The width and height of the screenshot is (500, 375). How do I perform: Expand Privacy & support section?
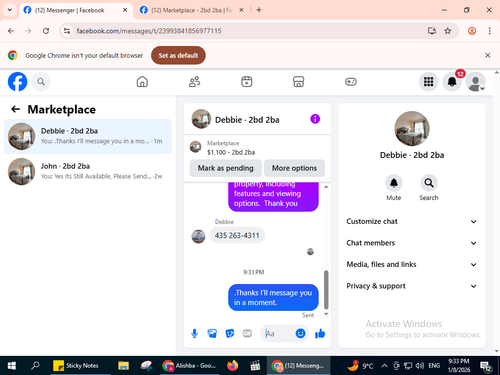pos(412,286)
